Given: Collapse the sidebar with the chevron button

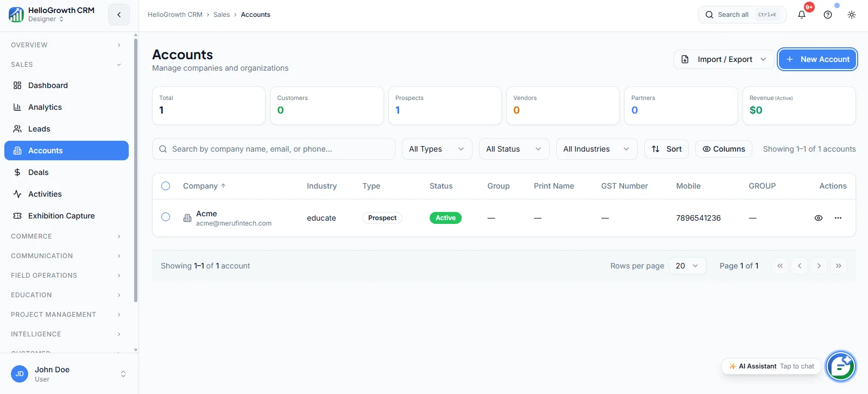Looking at the screenshot, I should (119, 15).
